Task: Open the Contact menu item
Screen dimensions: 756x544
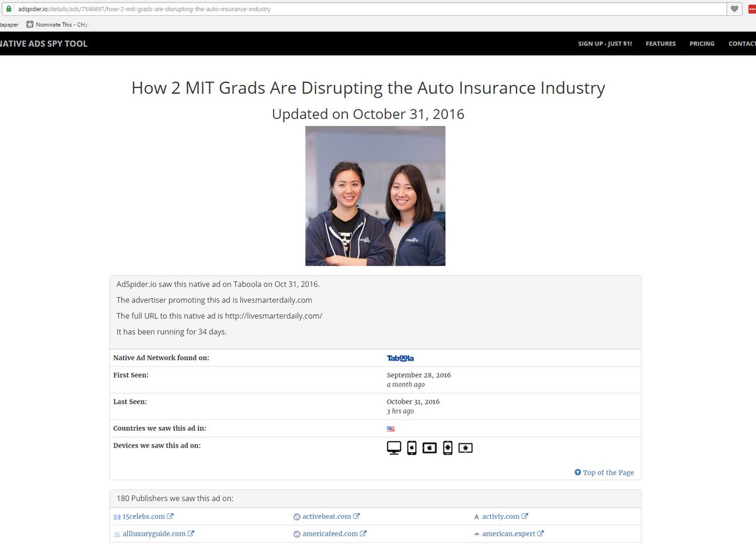Action: [742, 43]
